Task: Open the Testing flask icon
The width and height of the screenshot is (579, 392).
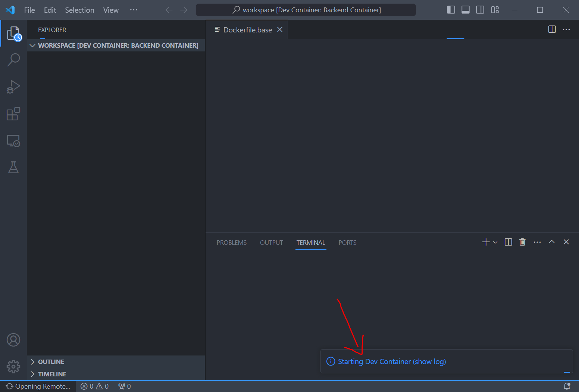Action: point(13,168)
